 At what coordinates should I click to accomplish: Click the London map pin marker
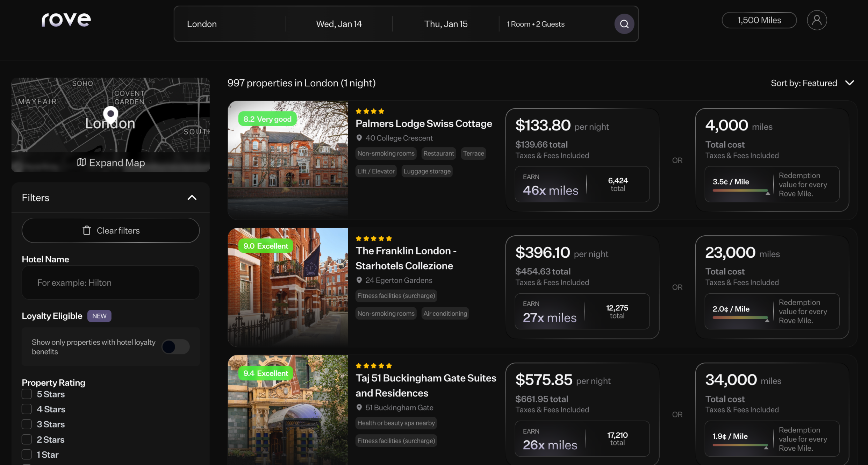110,114
